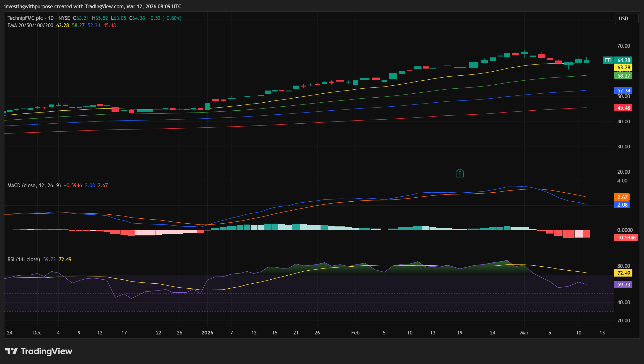Click the TechnipFMC plc symbol title
This screenshot has height=364, width=644.
tap(25, 18)
